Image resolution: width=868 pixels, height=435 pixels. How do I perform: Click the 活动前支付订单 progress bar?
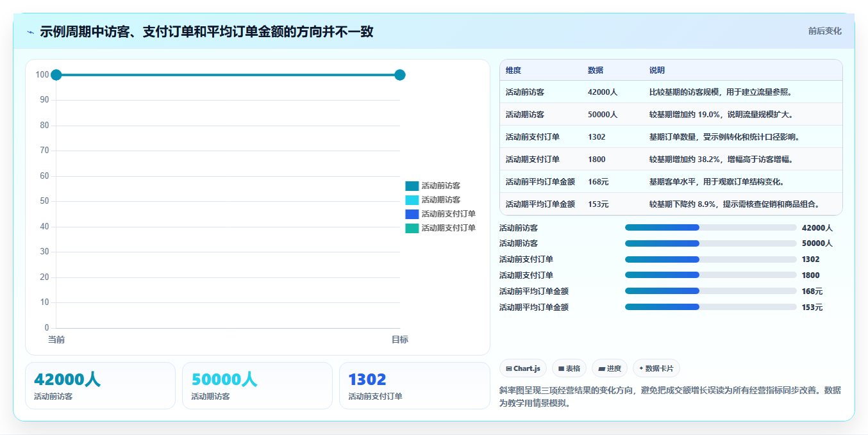point(711,259)
